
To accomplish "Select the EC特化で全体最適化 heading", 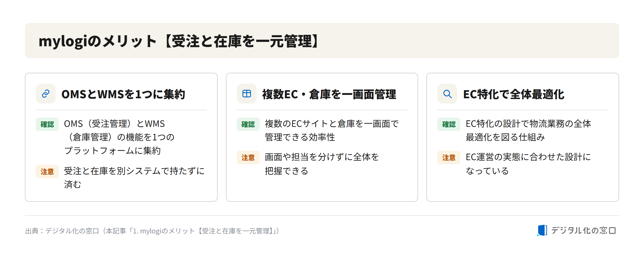I will (x=514, y=94).
